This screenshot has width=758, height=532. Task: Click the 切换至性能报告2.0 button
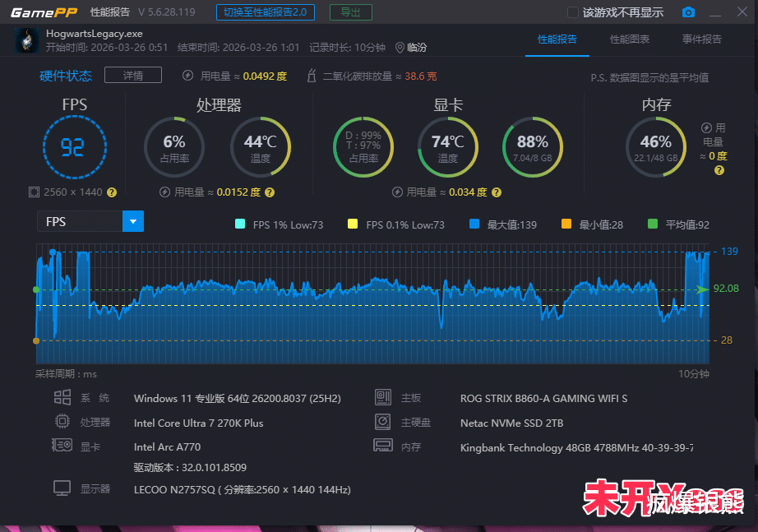click(266, 12)
